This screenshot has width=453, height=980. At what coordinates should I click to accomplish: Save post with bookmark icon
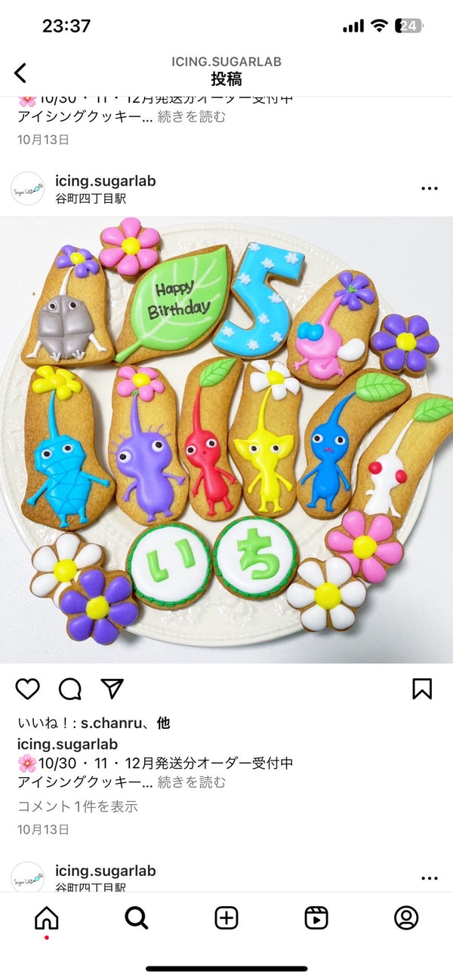click(422, 688)
